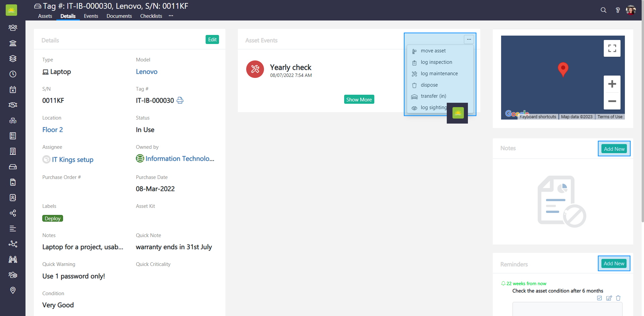This screenshot has width=644, height=316.
Task: Delete the reminder using trash icon
Action: (x=618, y=298)
